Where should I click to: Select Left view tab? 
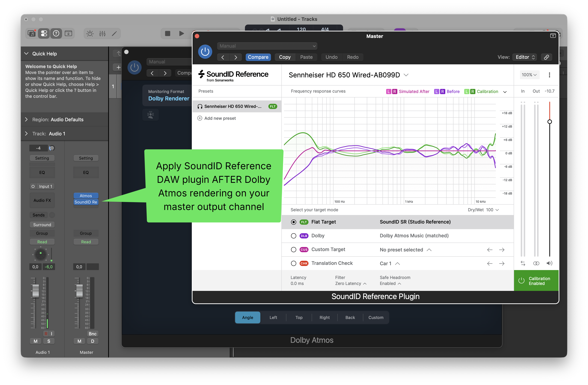pos(273,317)
